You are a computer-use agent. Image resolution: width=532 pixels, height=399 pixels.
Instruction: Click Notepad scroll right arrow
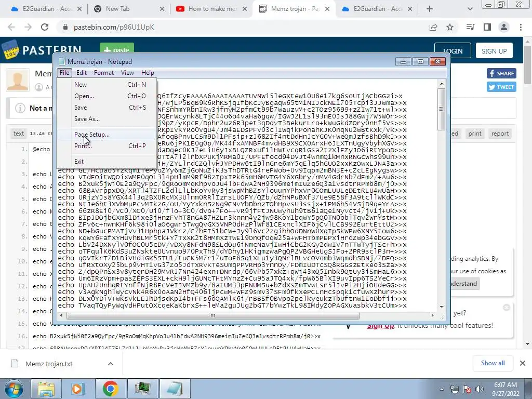coord(432,315)
